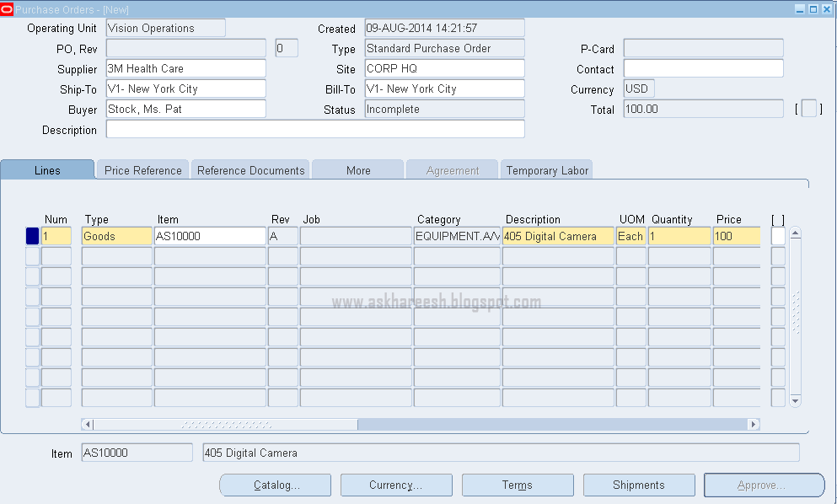
Task: Click the vertical scrollbar down arrow
Action: coord(796,401)
